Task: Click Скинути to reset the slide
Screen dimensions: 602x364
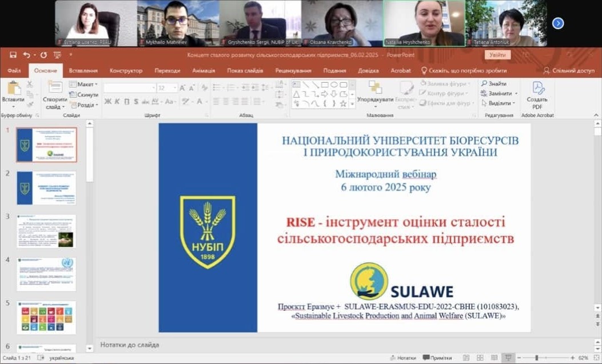Action: pyautogui.click(x=83, y=94)
